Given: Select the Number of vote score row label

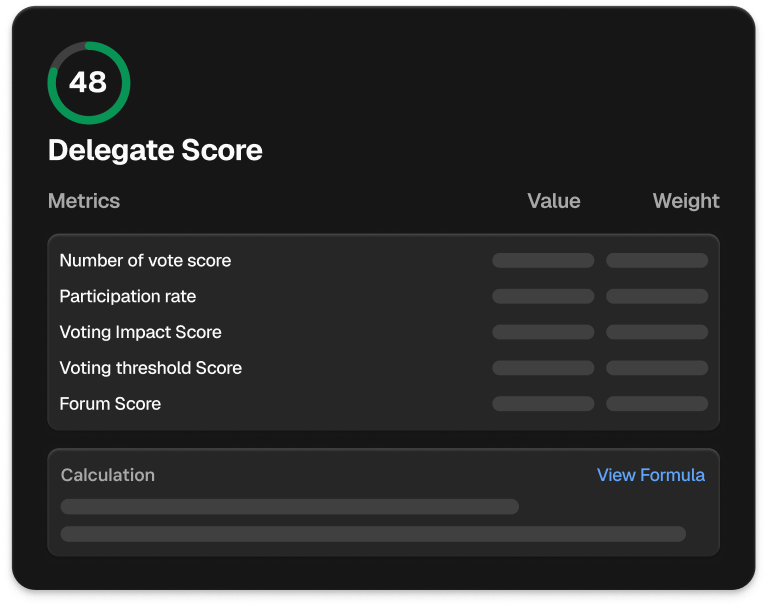Looking at the screenshot, I should 145,261.
